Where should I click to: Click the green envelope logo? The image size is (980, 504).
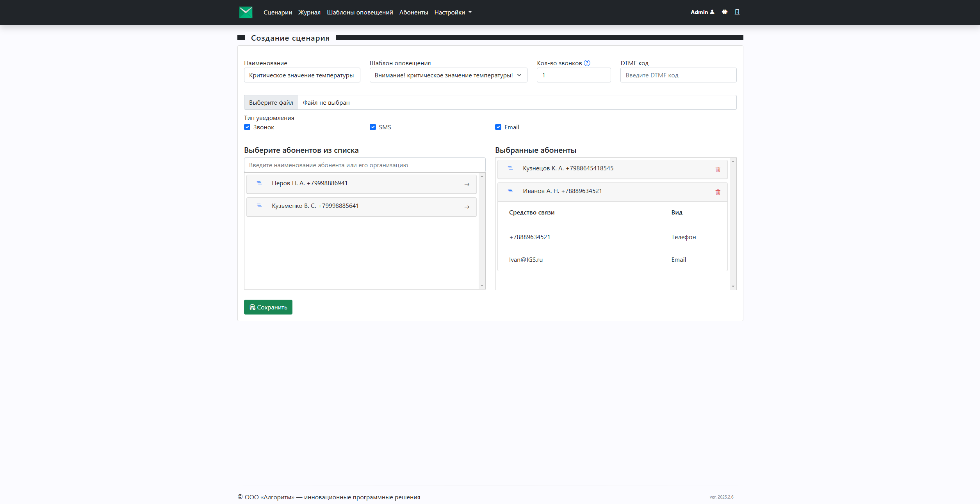[x=246, y=12]
